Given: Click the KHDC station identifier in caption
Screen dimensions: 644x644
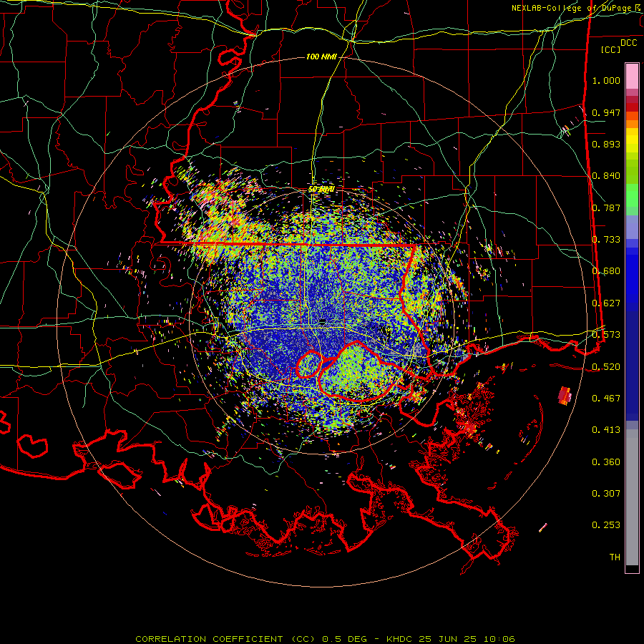Looking at the screenshot, I should pos(399,639).
